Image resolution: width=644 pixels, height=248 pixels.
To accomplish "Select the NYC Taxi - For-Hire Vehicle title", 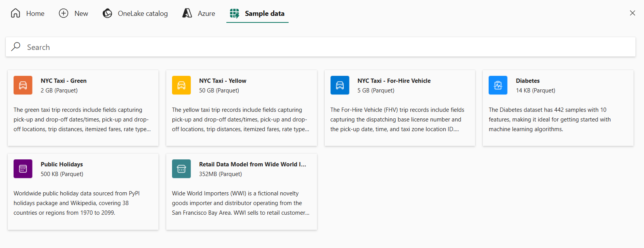I will [394, 80].
